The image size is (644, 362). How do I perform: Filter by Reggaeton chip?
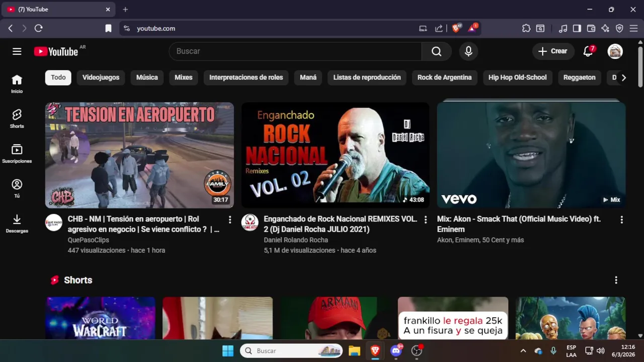point(580,77)
